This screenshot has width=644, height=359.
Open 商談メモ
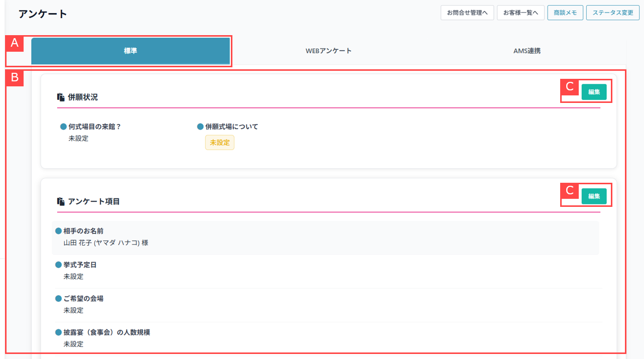tap(565, 13)
